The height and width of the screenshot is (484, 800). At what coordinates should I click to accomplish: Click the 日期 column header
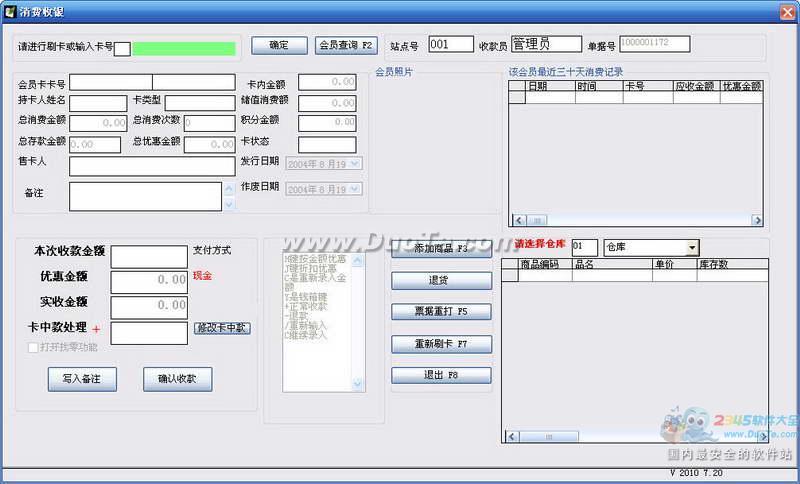(550, 86)
